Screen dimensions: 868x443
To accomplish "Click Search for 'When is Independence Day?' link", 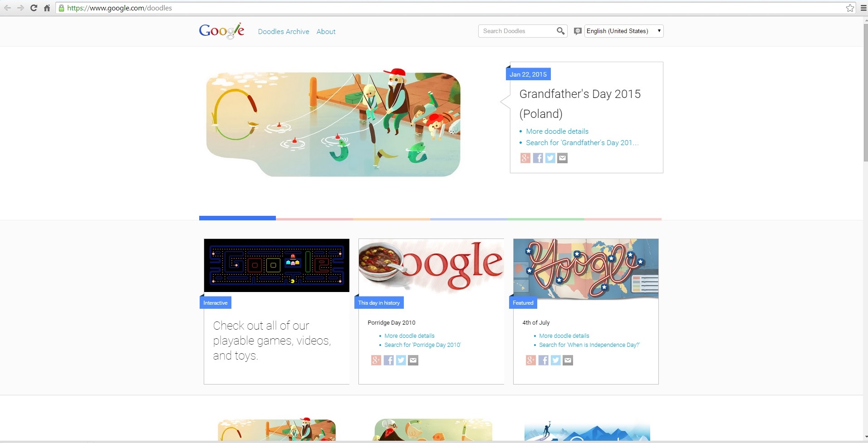I will pyautogui.click(x=589, y=345).
